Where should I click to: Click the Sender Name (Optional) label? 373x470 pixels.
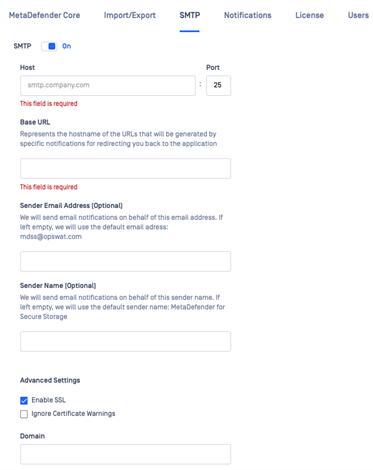[58, 286]
